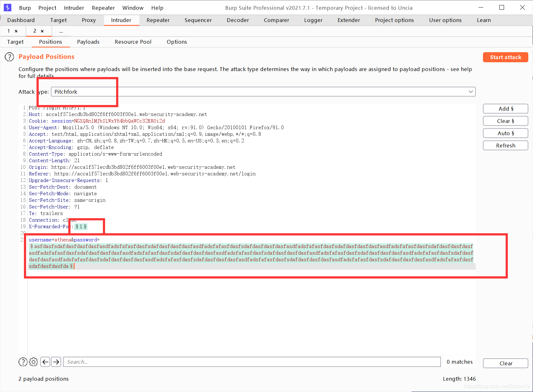The height and width of the screenshot is (392, 533).
Task: Open the Project options tab
Action: [395, 20]
